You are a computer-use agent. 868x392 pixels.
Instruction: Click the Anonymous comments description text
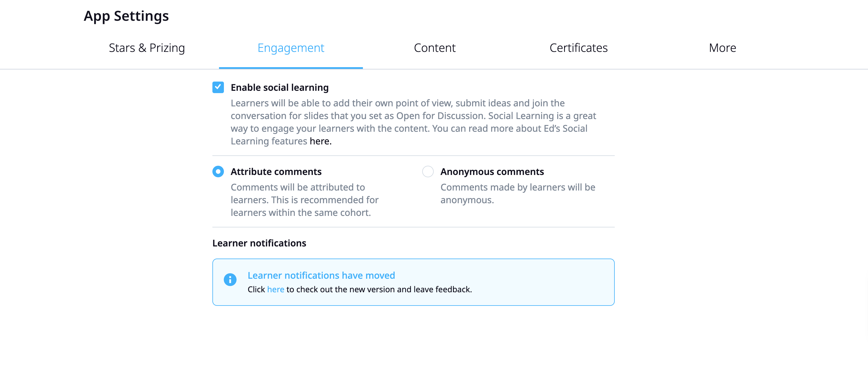click(x=518, y=193)
